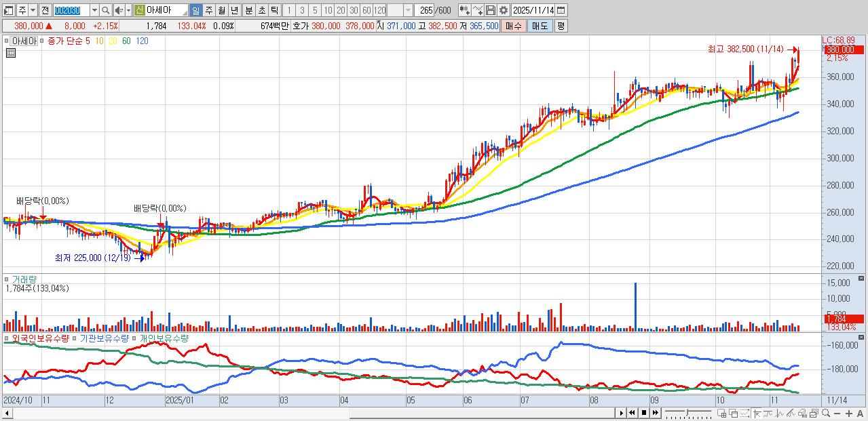Click rewind double-arrow in bottom controls
The image size is (868, 421).
pos(632,413)
